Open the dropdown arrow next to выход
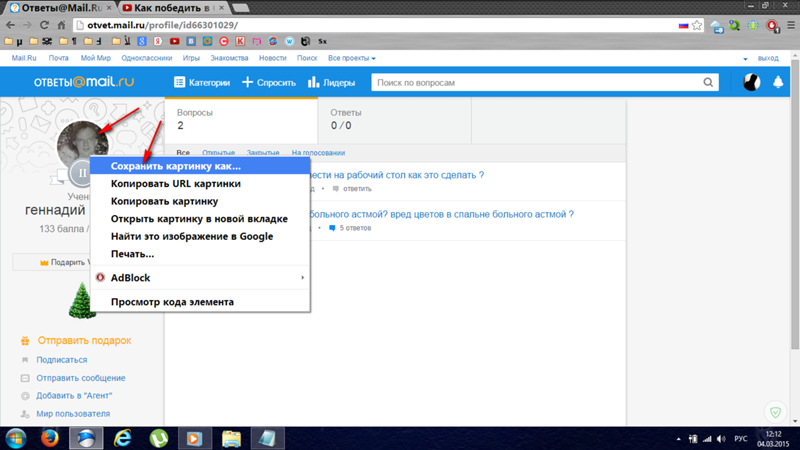The height and width of the screenshot is (450, 800). tap(745, 59)
